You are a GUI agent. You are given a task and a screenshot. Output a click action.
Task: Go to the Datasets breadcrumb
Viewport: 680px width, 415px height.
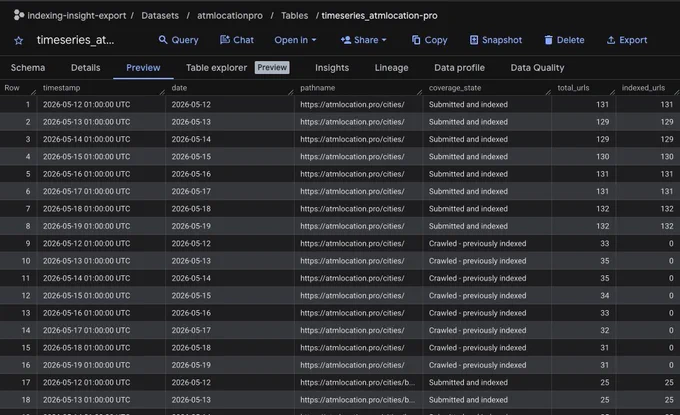coord(160,16)
